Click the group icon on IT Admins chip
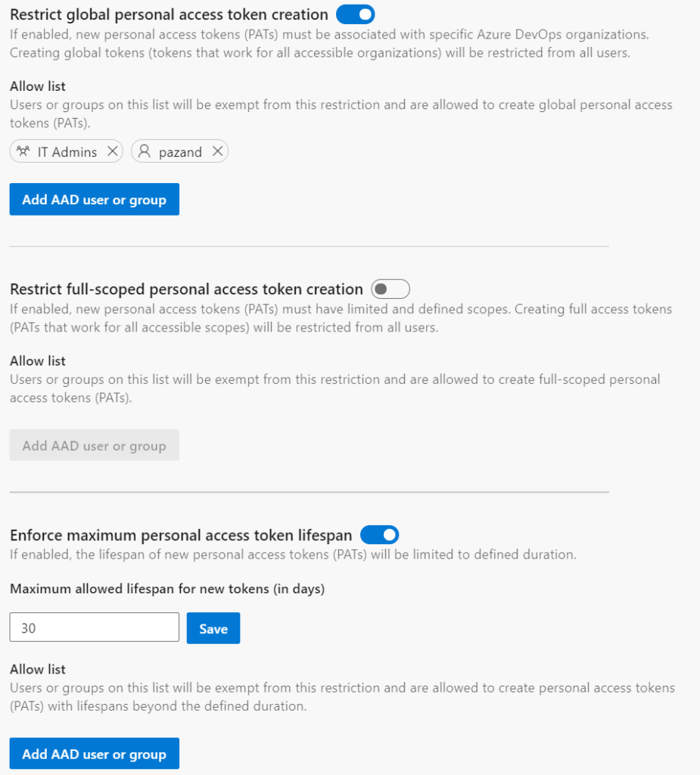Screen dimensions: 700x775 [x=23, y=152]
